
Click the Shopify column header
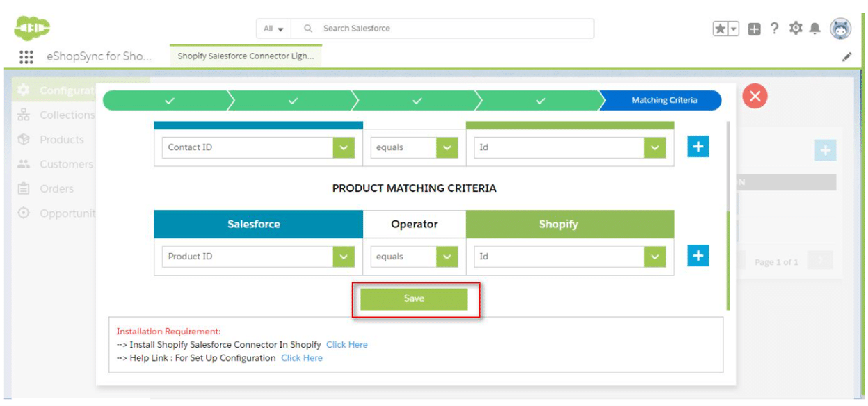570,225
